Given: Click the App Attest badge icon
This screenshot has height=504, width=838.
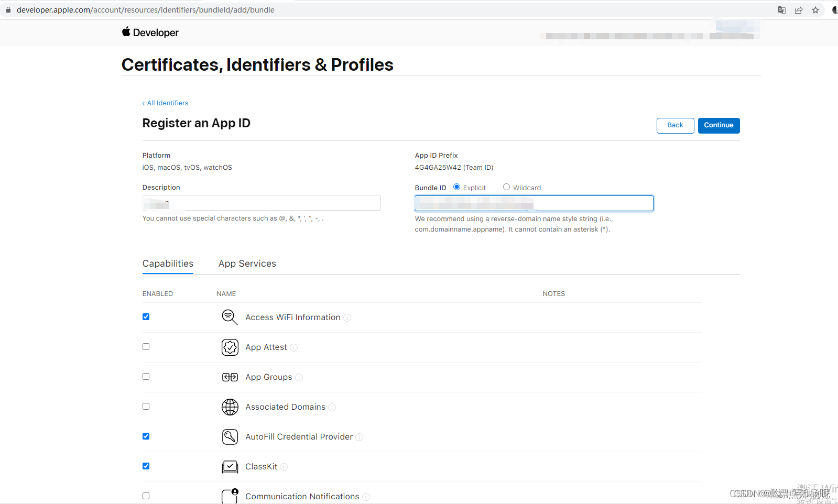Looking at the screenshot, I should [x=230, y=347].
